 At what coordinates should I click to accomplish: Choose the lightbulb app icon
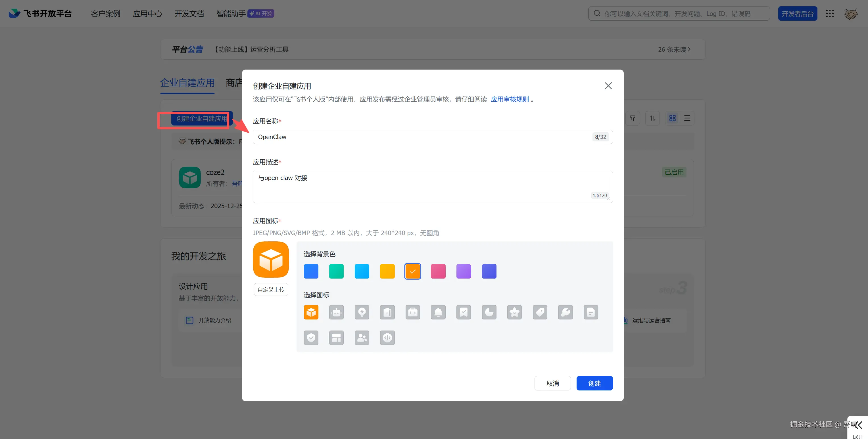click(x=362, y=312)
